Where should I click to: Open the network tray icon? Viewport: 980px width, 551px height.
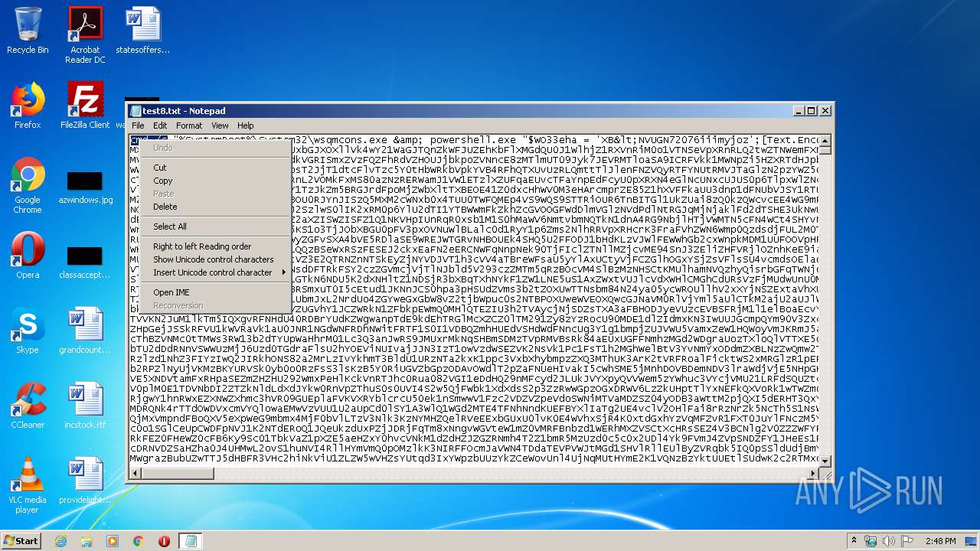[871, 541]
